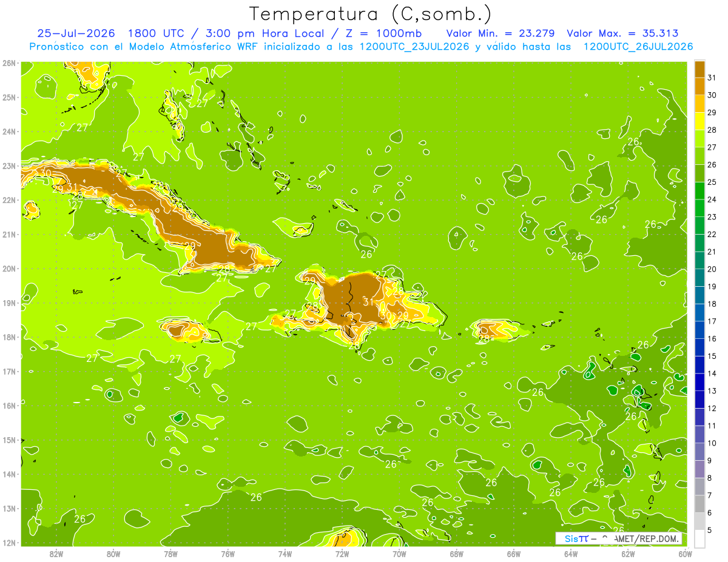The width and height of the screenshot is (728, 562).
Task: Click the "21N" latitude axis label
Action: pyautogui.click(x=8, y=234)
